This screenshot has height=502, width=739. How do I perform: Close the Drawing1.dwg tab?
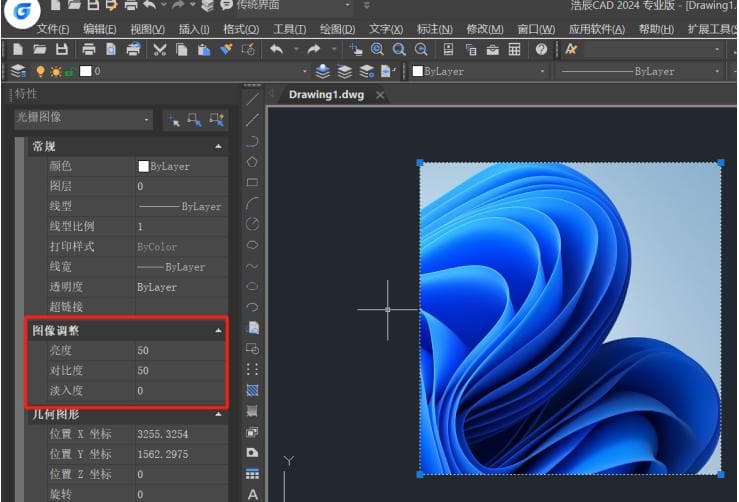[x=380, y=95]
